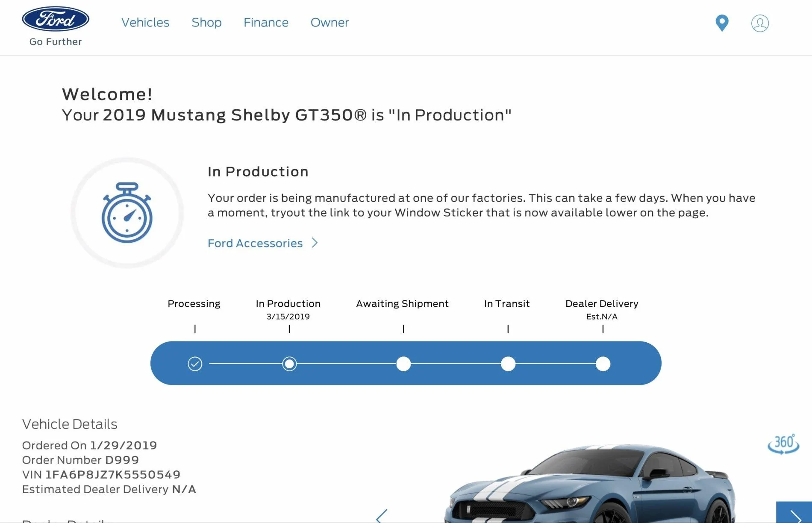The height and width of the screenshot is (523, 812).
Task: Click the 3/15/2019 production date
Action: (x=288, y=317)
